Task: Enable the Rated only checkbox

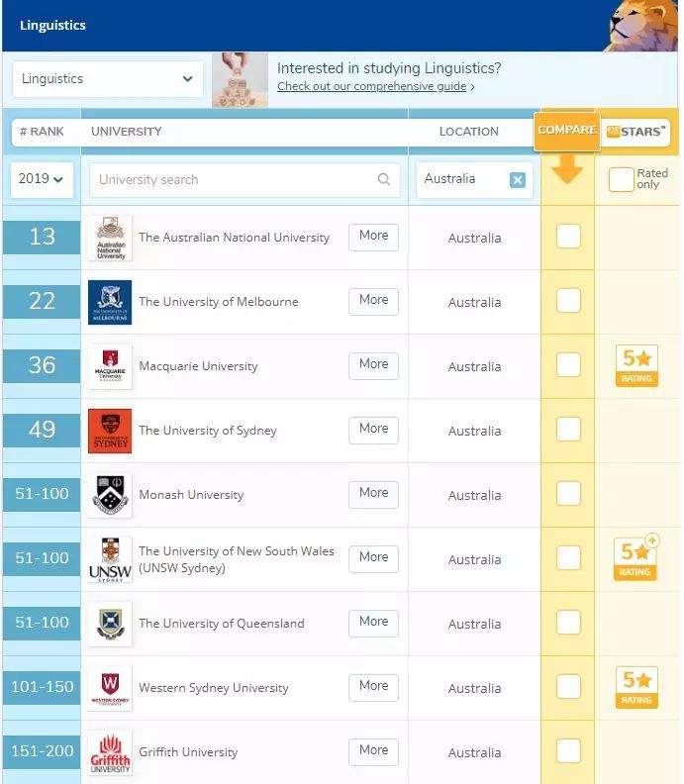Action: click(x=621, y=179)
